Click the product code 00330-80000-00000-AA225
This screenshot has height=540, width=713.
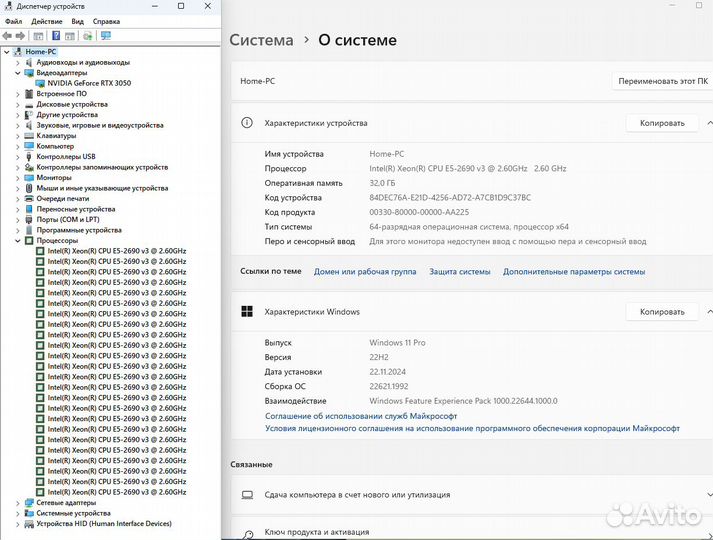coord(419,212)
